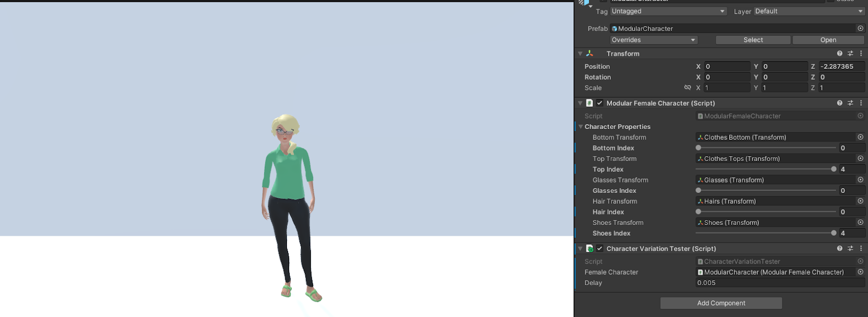Click the Add Component button
This screenshot has width=868, height=317.
click(721, 303)
